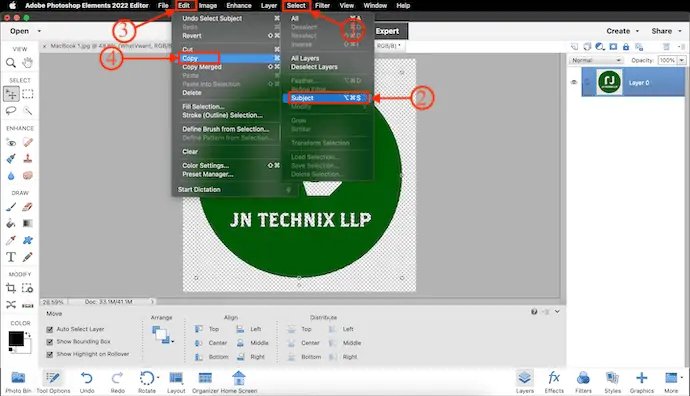The width and height of the screenshot is (690, 396).
Task: Open the Apple menu
Action: point(12,5)
